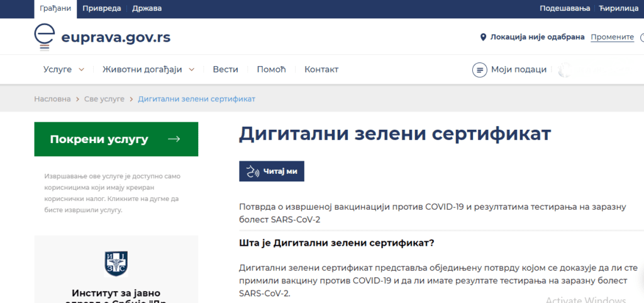The height and width of the screenshot is (303, 644).
Task: Open the Моји подаци menu icon
Action: (480, 69)
